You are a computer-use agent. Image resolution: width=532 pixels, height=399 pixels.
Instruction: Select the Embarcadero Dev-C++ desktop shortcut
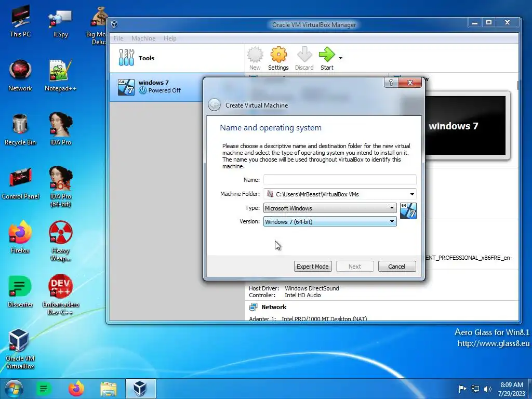[60, 295]
